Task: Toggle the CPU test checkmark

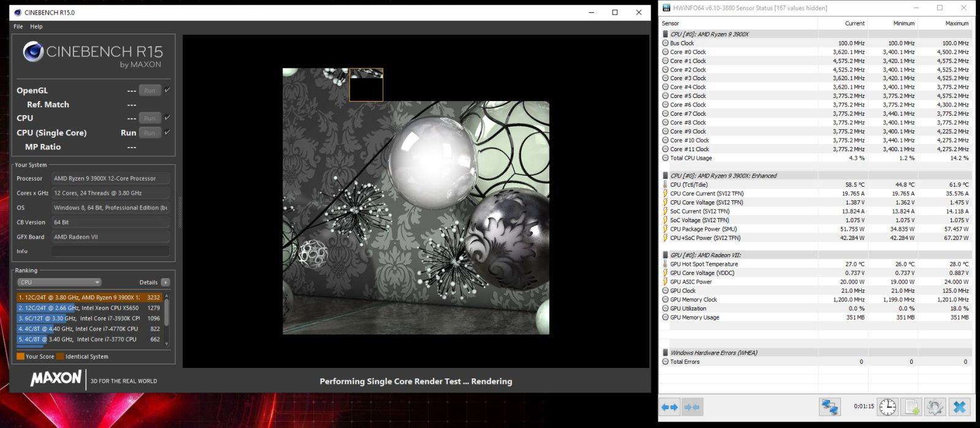Action: pos(167,118)
